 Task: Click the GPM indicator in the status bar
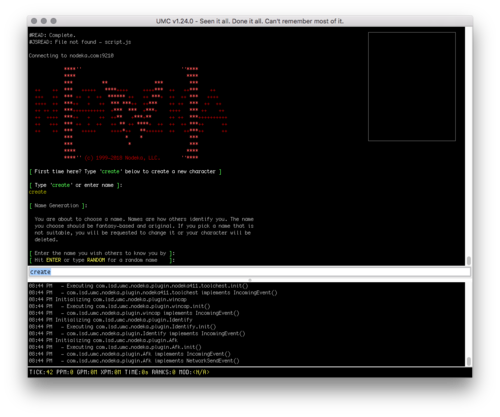click(x=87, y=372)
